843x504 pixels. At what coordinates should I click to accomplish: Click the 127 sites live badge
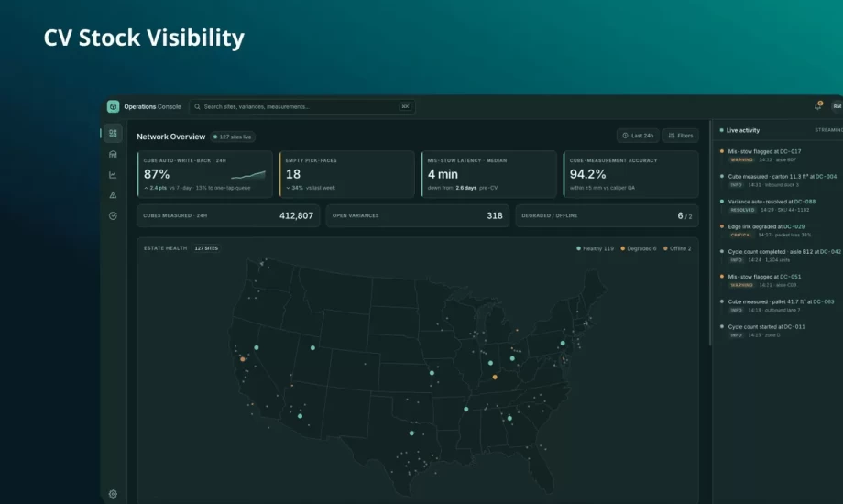pyautogui.click(x=233, y=137)
